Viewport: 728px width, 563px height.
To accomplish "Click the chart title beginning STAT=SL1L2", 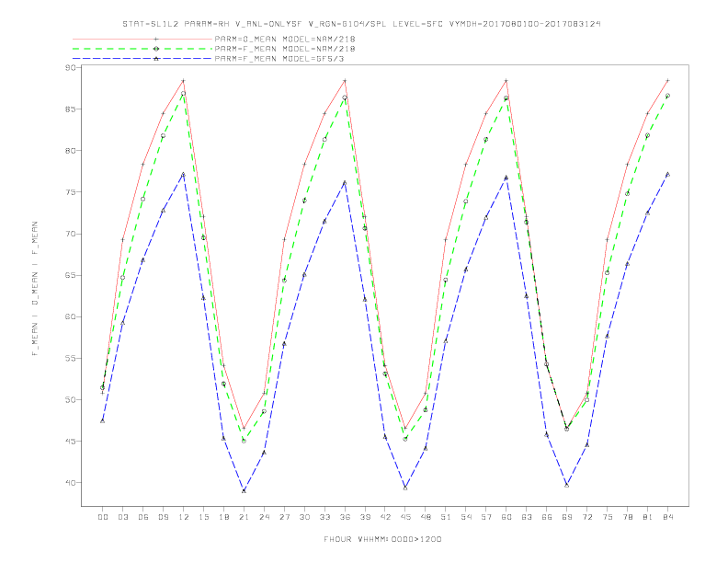I will pyautogui.click(x=361, y=24).
